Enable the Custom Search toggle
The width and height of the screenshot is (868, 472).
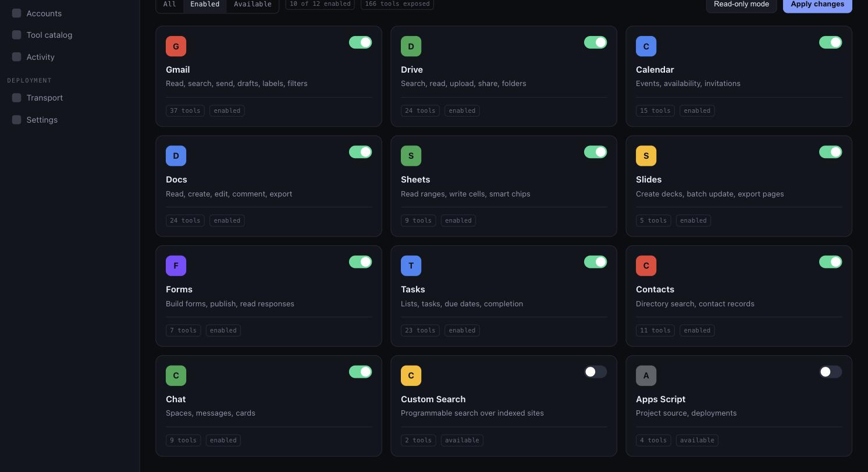coord(595,372)
